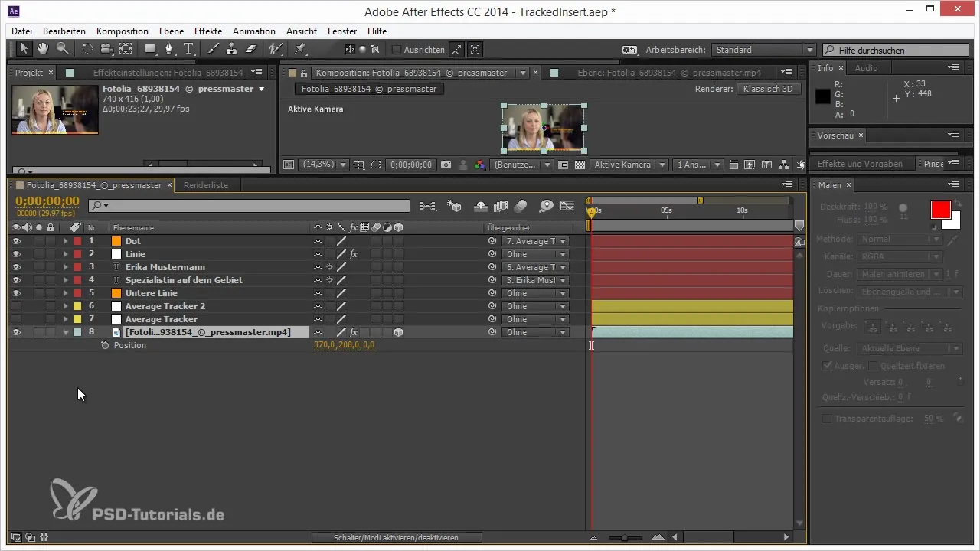Open the 1 Ans... view layout dropdown

(697, 165)
